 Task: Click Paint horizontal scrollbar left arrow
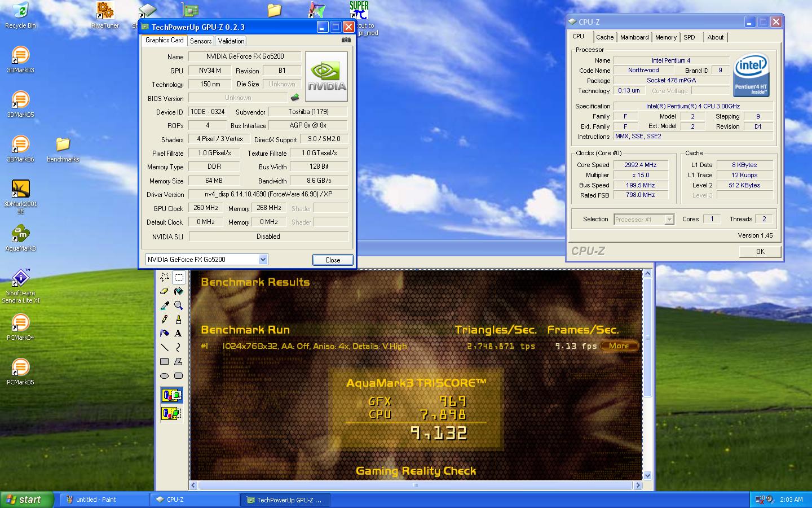click(x=193, y=485)
